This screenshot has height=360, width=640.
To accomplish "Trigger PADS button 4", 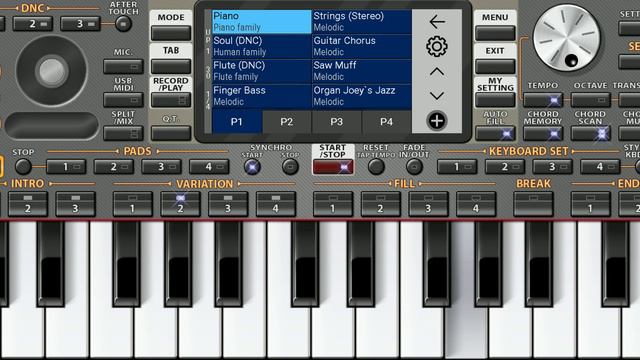I will 209,167.
